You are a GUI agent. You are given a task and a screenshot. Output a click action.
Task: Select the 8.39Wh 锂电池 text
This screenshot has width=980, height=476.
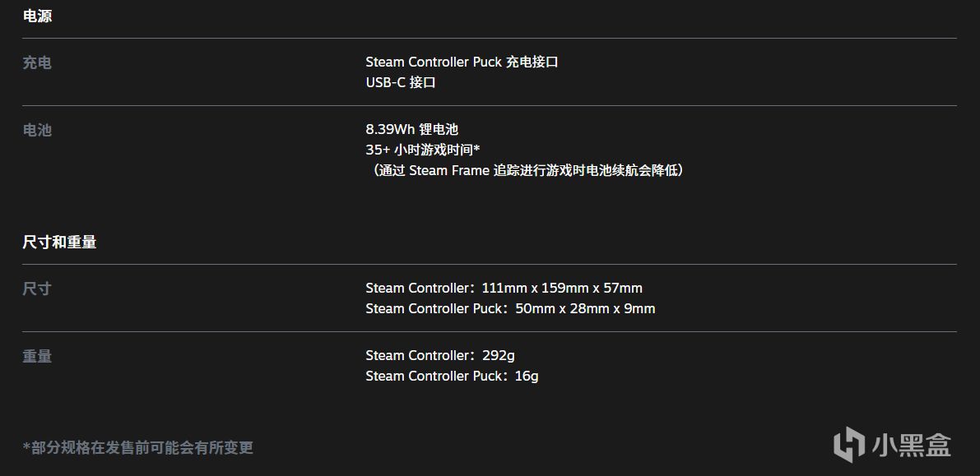[x=411, y=130]
